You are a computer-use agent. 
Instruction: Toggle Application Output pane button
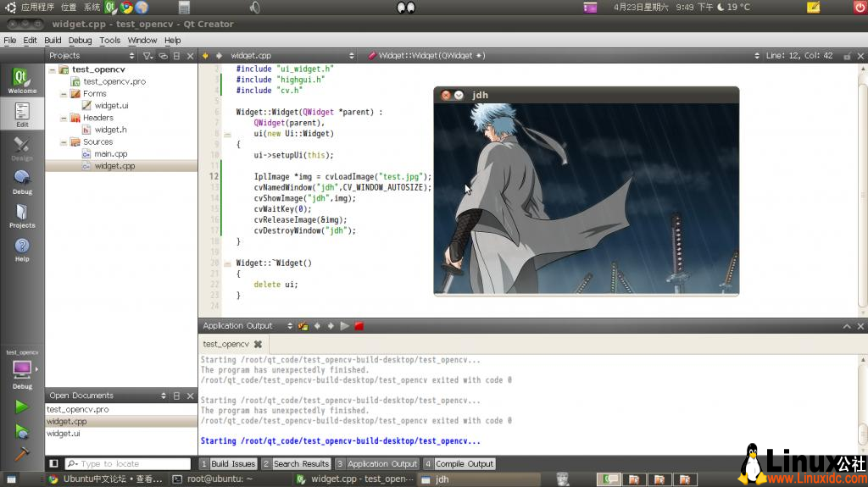[x=377, y=464]
